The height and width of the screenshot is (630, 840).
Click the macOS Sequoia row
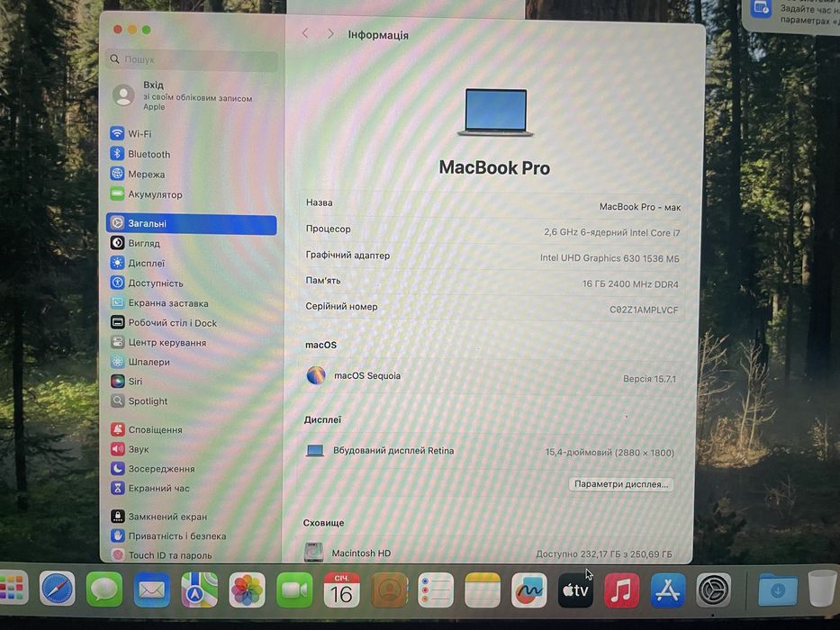(492, 376)
